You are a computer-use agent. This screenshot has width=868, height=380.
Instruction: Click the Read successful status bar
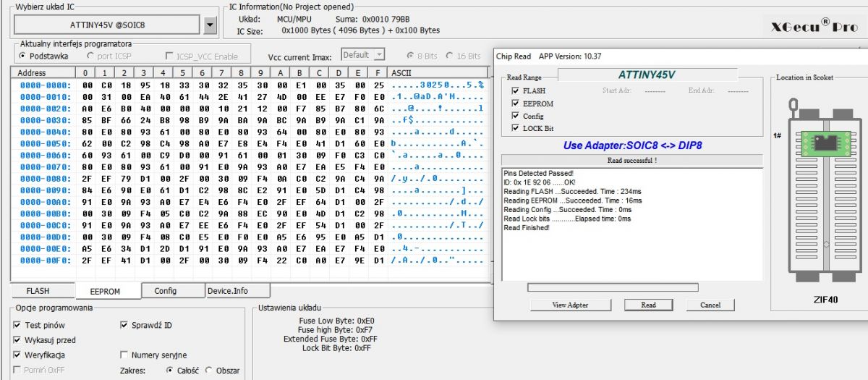(632, 160)
